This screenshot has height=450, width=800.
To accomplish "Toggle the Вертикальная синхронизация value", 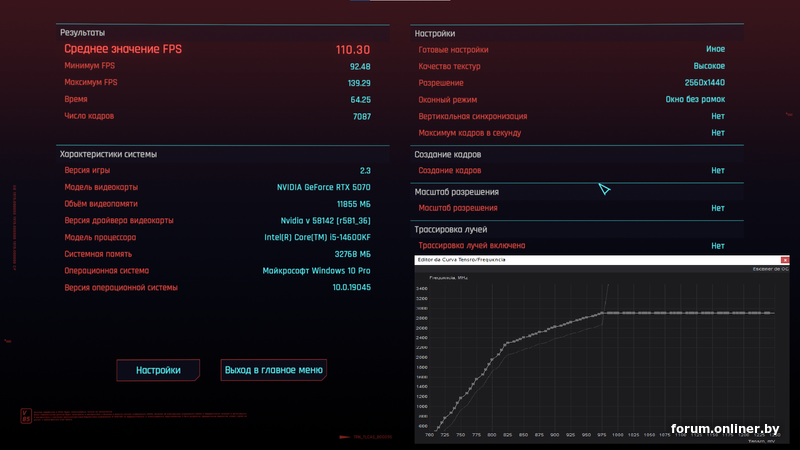I will (x=717, y=116).
